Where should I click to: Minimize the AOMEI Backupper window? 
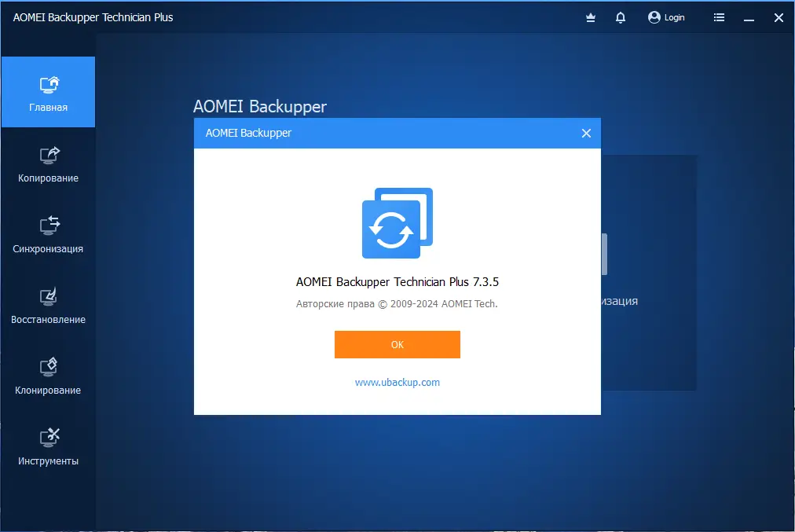pos(749,19)
